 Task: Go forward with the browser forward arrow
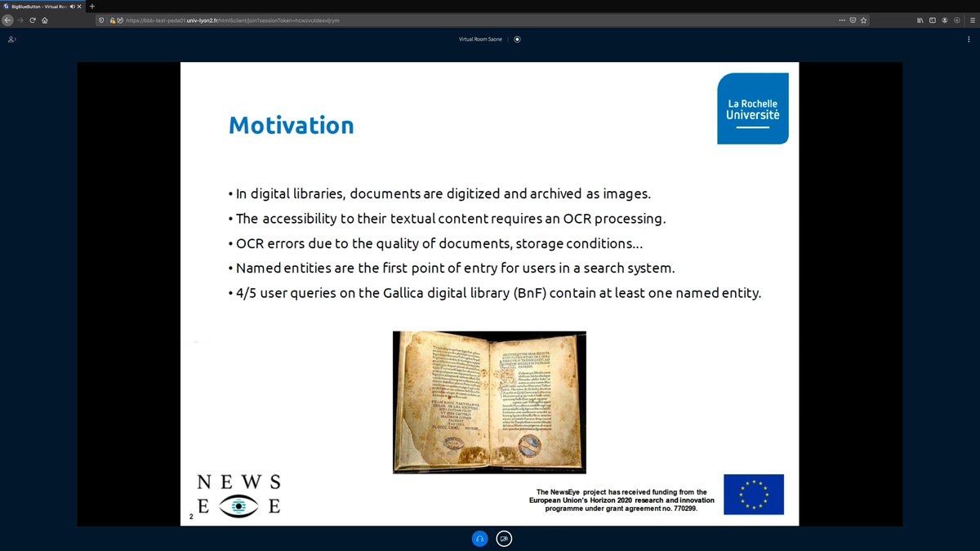tap(20, 20)
